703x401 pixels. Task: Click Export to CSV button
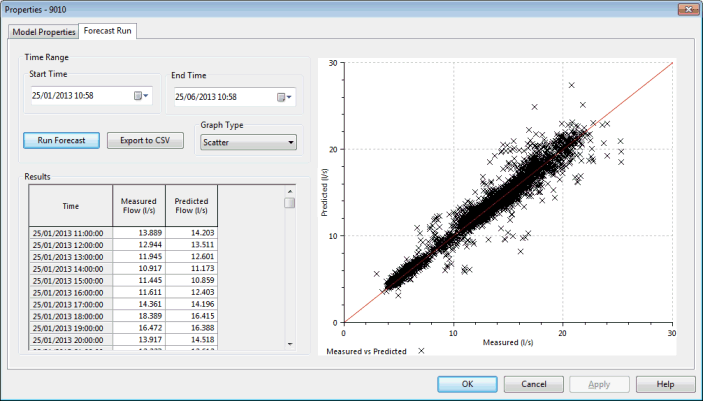[145, 140]
